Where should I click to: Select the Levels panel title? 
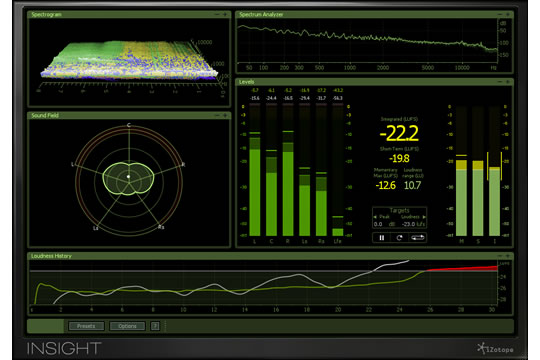click(x=247, y=82)
